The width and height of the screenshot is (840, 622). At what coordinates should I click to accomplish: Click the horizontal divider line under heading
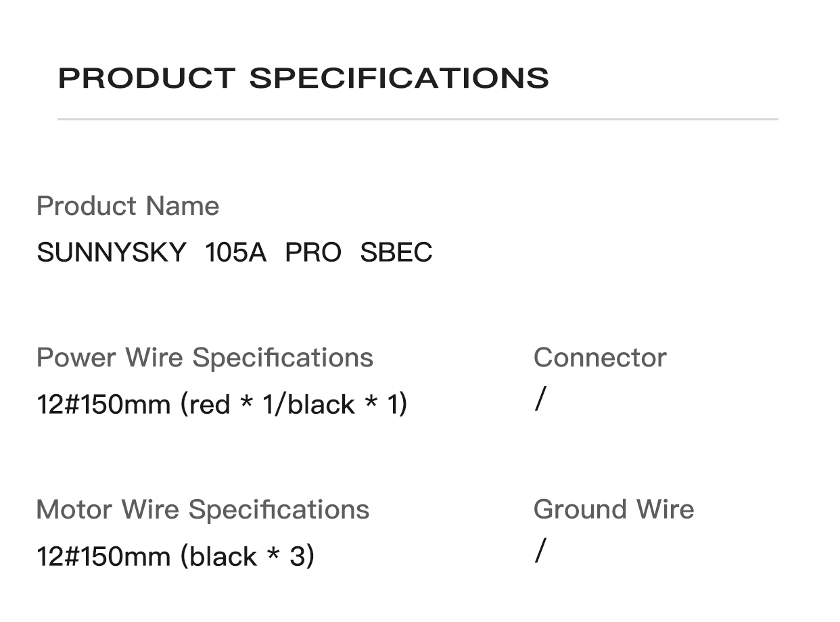pos(417,119)
